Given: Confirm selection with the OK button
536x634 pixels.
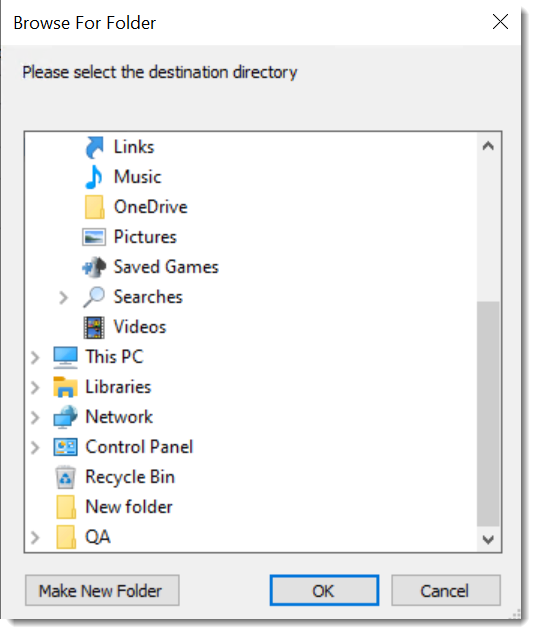Looking at the screenshot, I should [324, 590].
